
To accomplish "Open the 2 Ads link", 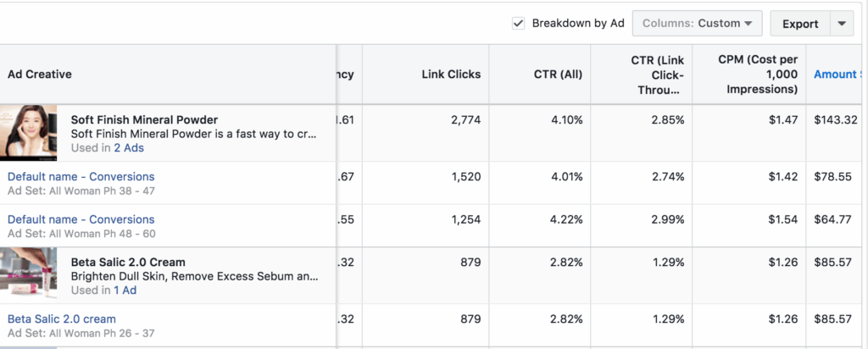I will (x=129, y=148).
